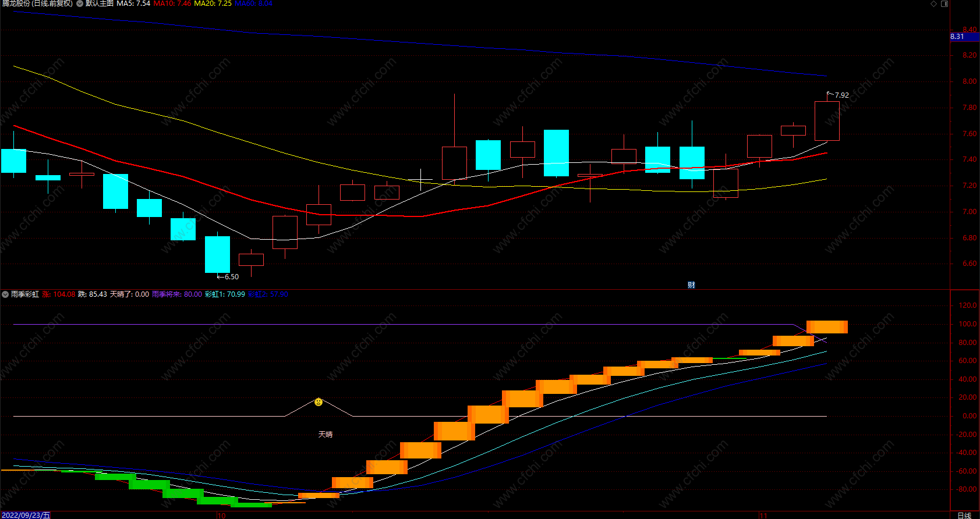Click the 10 month marker on time axis
The height and width of the screenshot is (519, 980).
click(x=221, y=516)
